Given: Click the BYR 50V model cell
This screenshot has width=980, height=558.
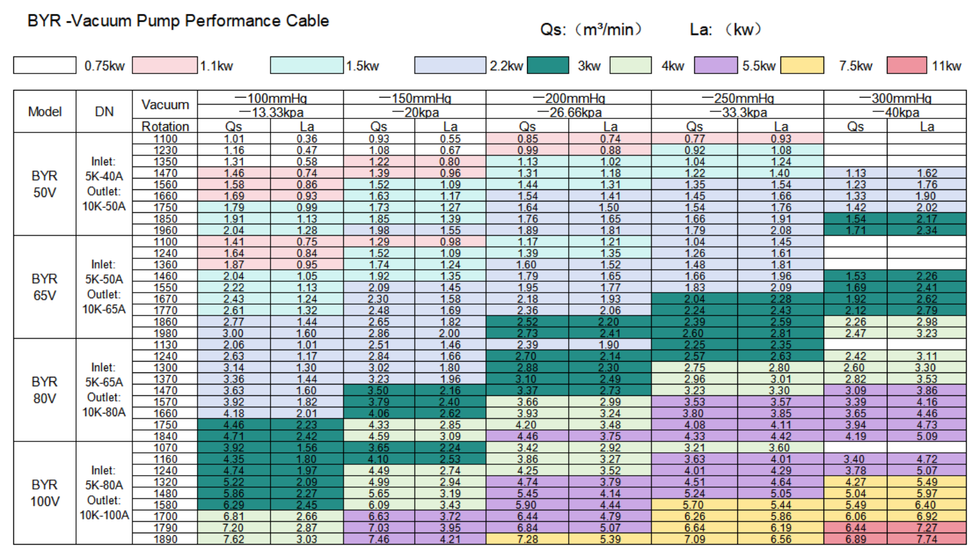Looking at the screenshot, I should pyautogui.click(x=45, y=184).
